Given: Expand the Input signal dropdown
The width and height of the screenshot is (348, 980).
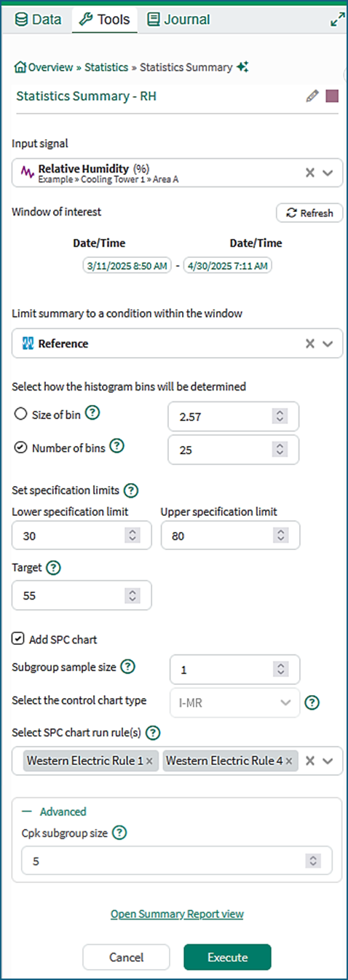Looking at the screenshot, I should click(328, 173).
